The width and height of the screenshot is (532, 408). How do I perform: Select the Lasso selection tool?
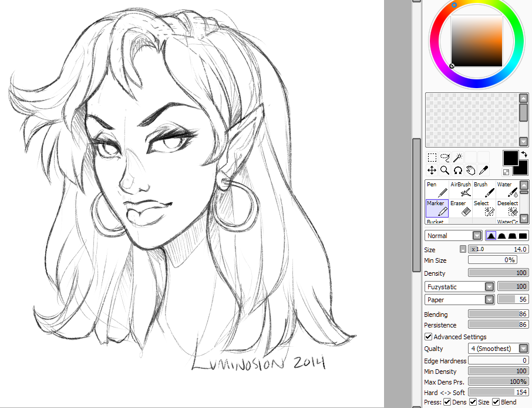[x=445, y=157]
